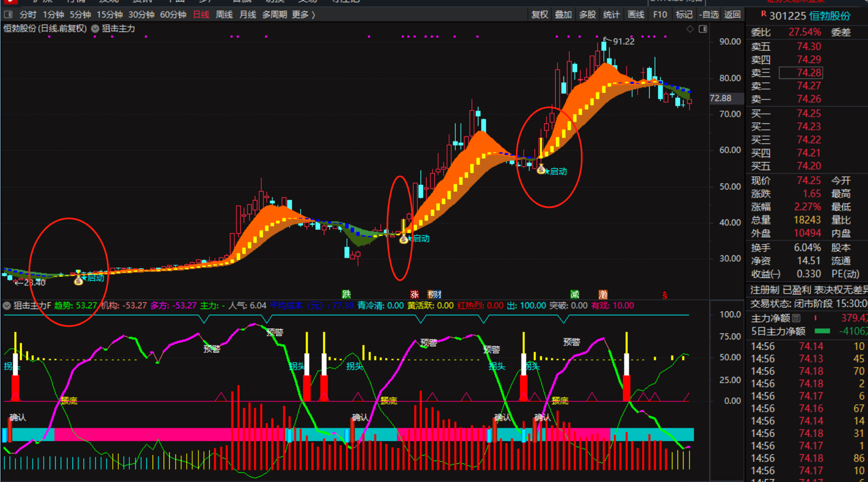
Task: Expand 更多 period options
Action: (x=303, y=14)
